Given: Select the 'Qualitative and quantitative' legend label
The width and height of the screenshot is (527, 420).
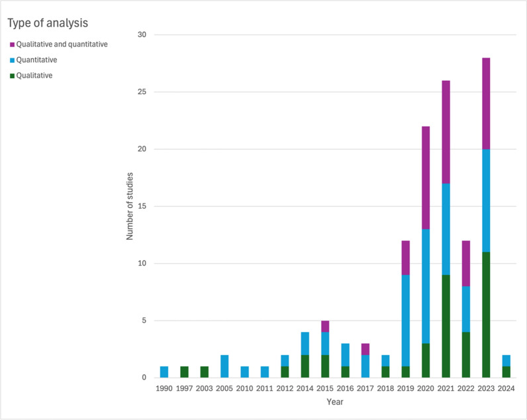Looking at the screenshot, I should click(62, 44).
